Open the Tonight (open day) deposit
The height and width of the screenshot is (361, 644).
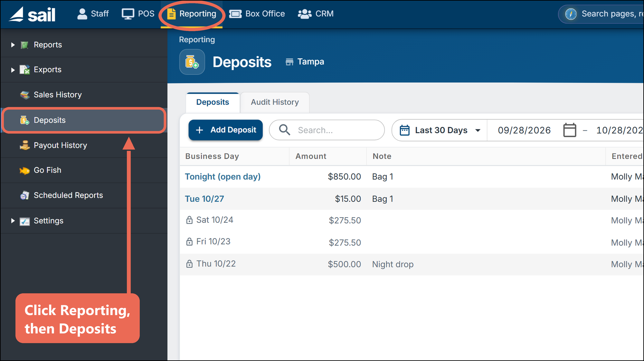223,177
